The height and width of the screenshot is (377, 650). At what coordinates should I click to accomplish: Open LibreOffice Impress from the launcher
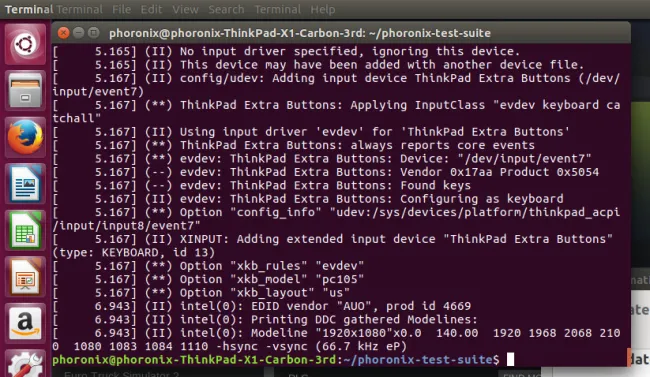click(x=25, y=277)
